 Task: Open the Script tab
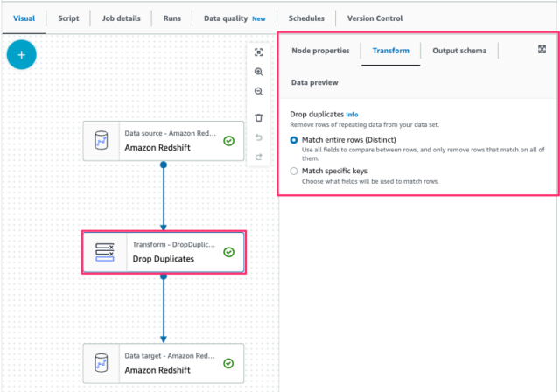68,18
